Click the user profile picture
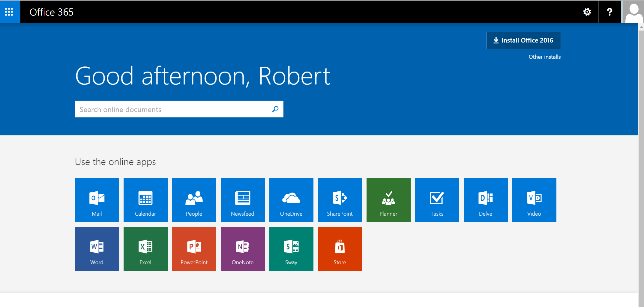Screen dimensions: 644x307 click(633, 12)
